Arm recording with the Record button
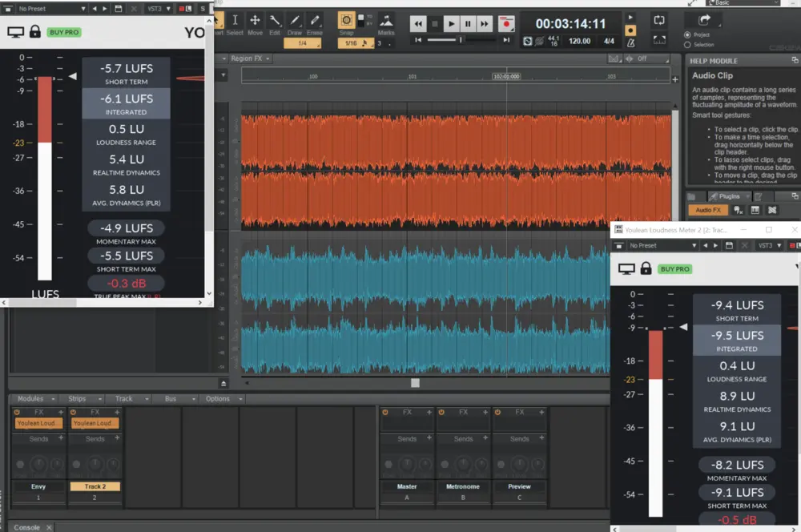This screenshot has width=801, height=532. click(506, 23)
